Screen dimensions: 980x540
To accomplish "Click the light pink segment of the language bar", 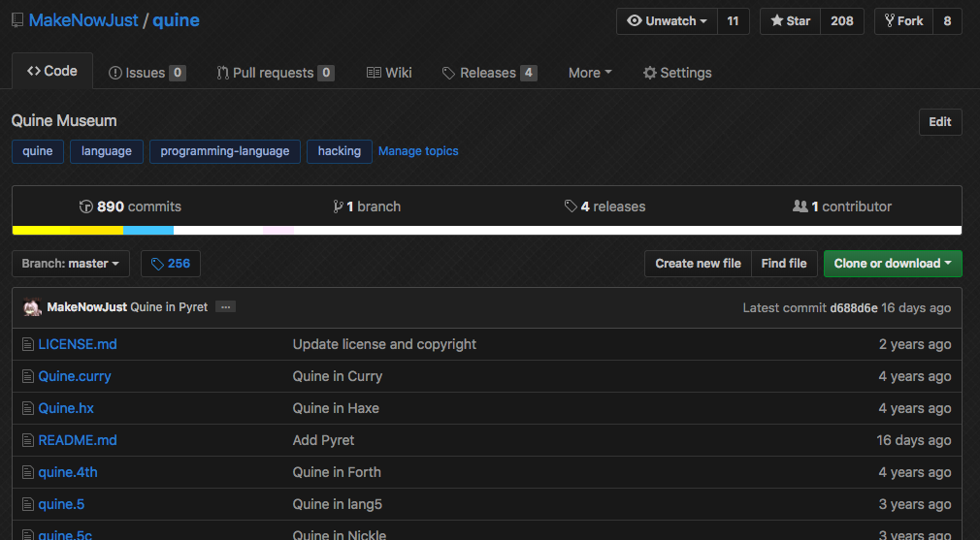I will (278, 231).
